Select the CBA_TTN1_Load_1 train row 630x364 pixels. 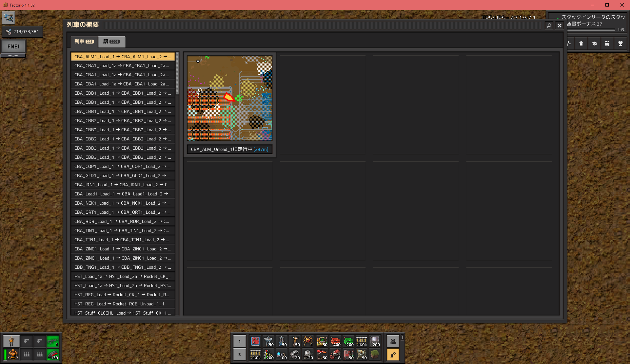(x=123, y=240)
